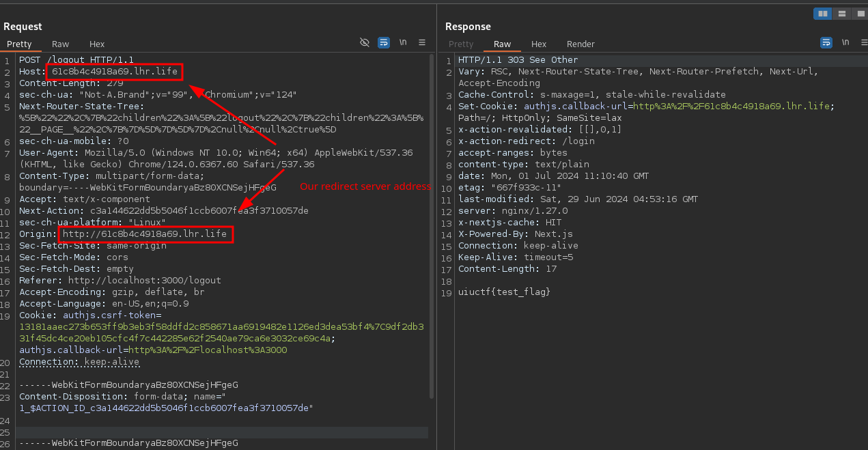868x450 pixels.
Task: Click the "Cache-Control: s-maxage=1" response header
Action: pos(592,94)
